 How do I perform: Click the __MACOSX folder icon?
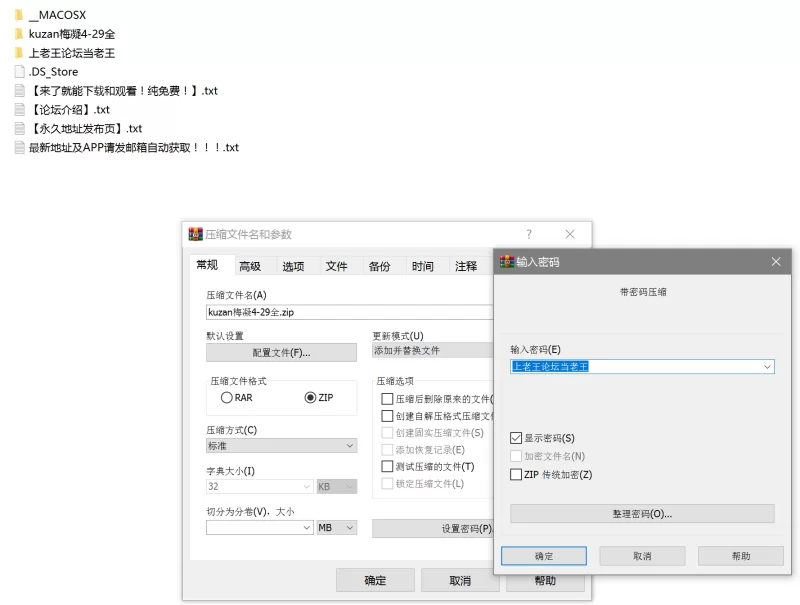(x=19, y=15)
